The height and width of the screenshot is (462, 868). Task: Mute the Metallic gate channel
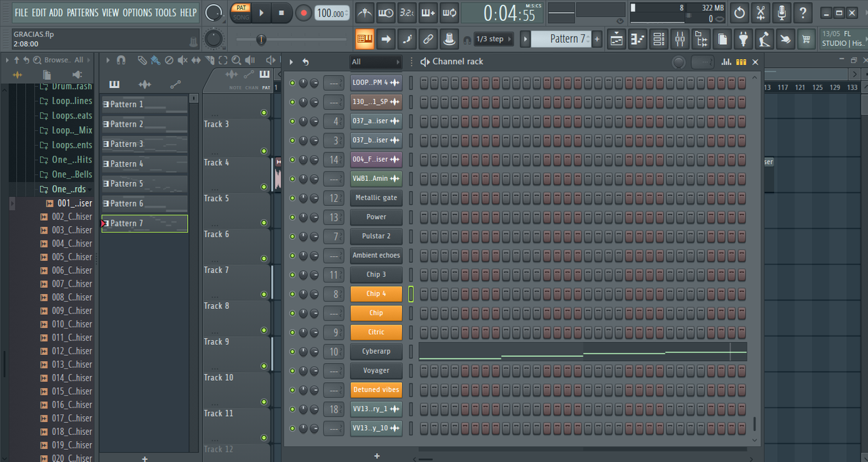pyautogui.click(x=292, y=198)
